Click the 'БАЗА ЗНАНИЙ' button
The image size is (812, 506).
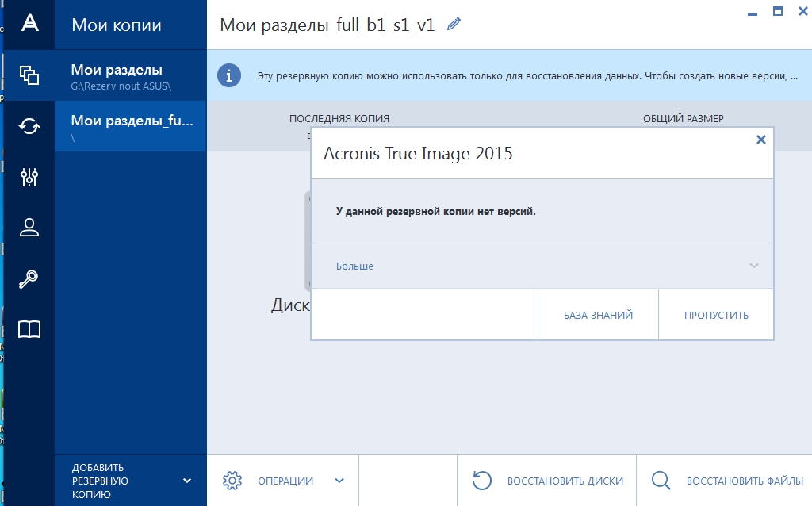598,315
